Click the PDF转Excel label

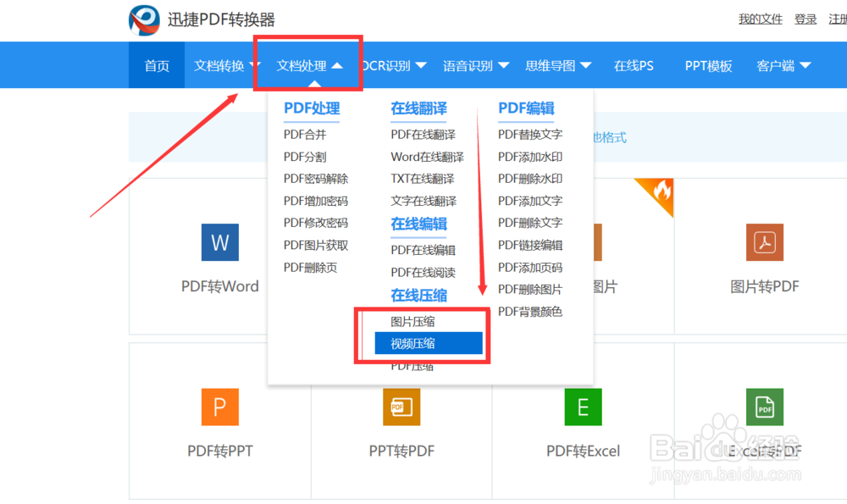point(583,451)
